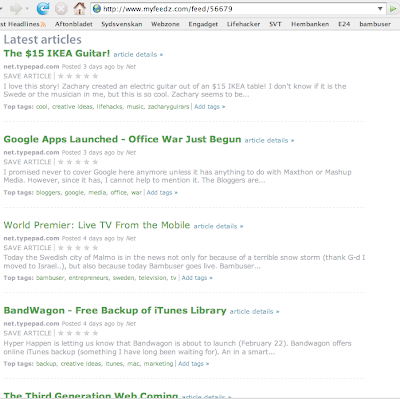Open the Sydsvenskan bookmark
The image size is (400, 399).
(x=122, y=24)
